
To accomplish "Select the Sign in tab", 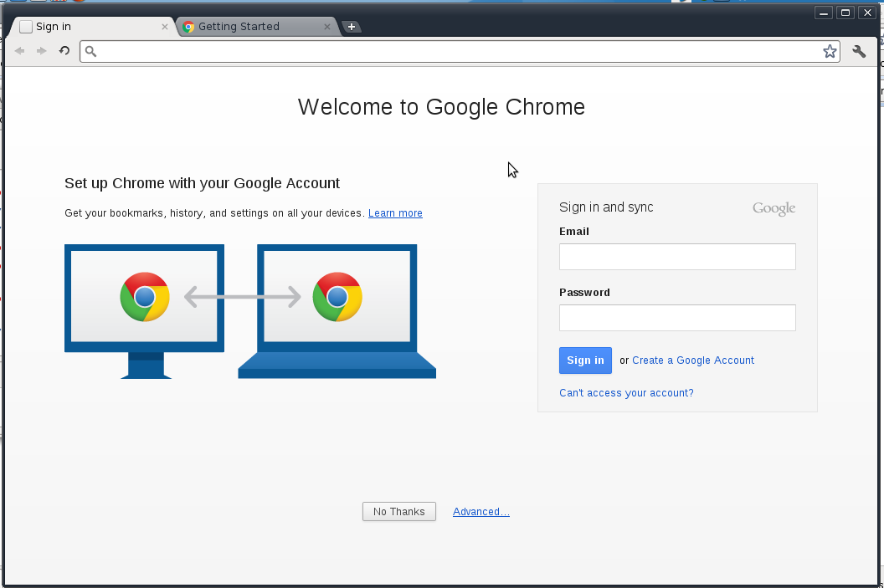I will [94, 27].
